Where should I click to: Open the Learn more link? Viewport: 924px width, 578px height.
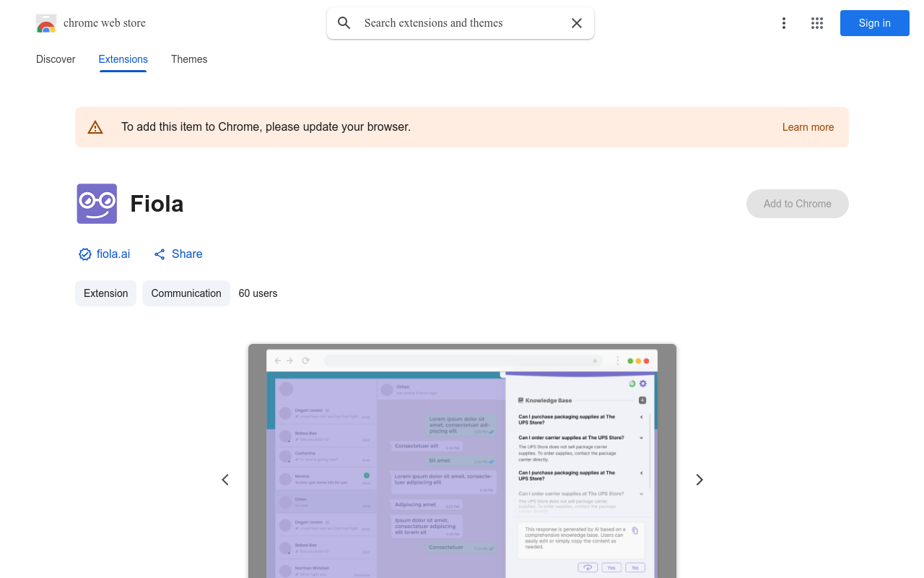(808, 127)
